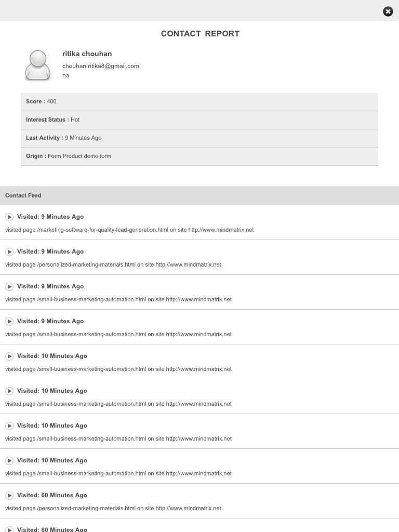Click arrow icon of first 60-minute visit
The height and width of the screenshot is (532, 399).
[x=9, y=496]
